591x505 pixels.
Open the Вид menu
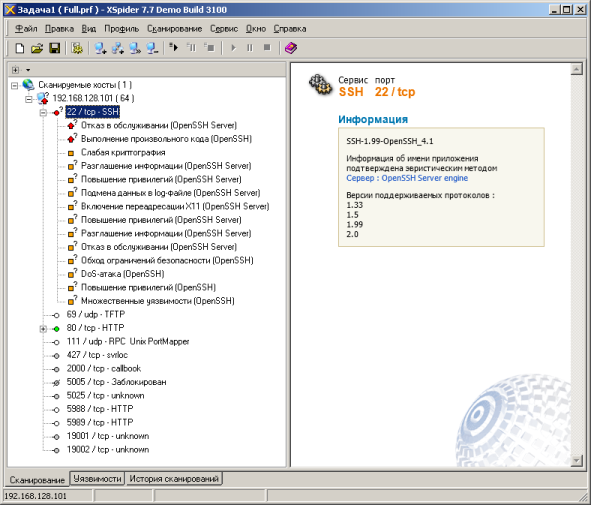(x=89, y=29)
